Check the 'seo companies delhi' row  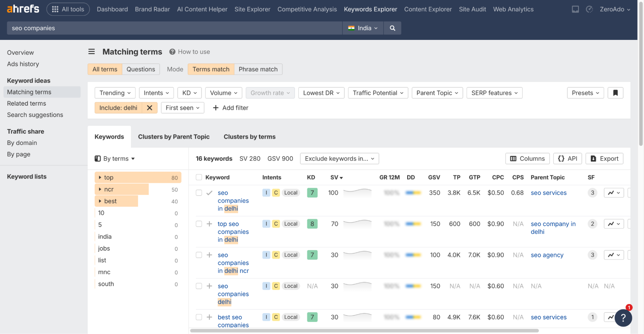pyautogui.click(x=199, y=286)
